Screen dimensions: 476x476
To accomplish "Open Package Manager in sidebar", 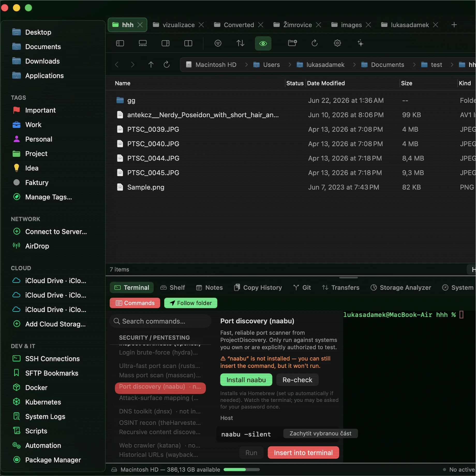I will 53,460.
